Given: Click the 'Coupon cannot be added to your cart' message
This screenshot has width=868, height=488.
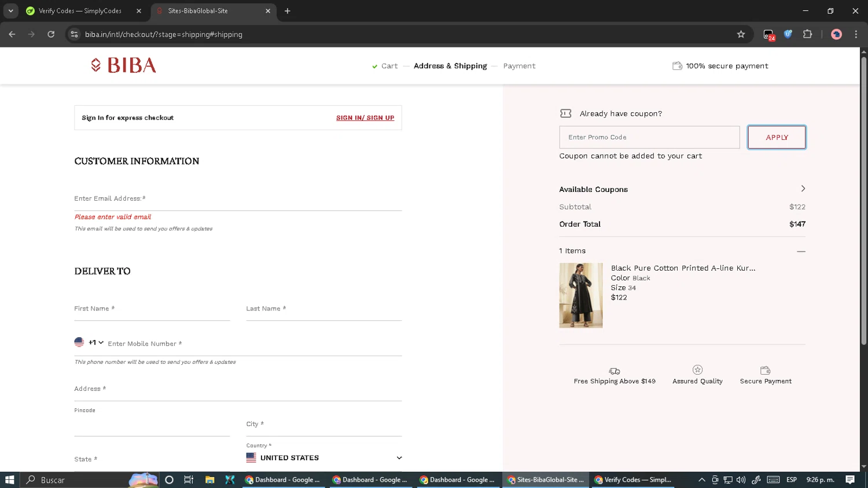Looking at the screenshot, I should click(x=631, y=156).
